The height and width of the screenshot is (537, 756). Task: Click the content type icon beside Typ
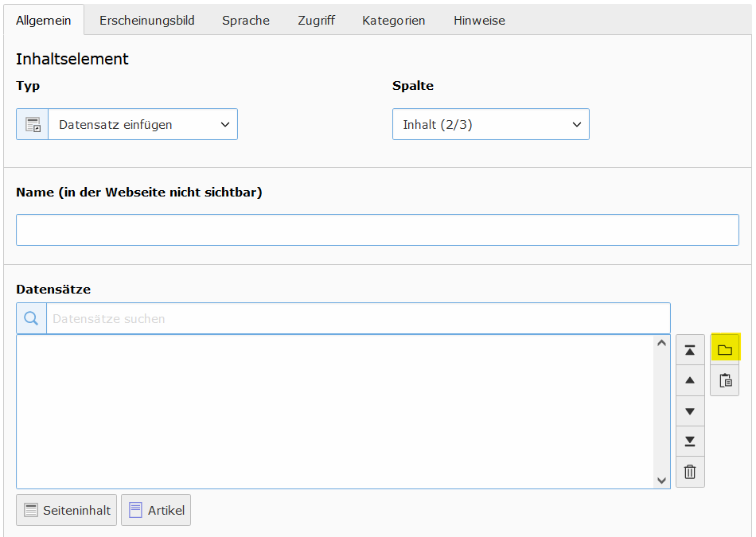click(33, 124)
